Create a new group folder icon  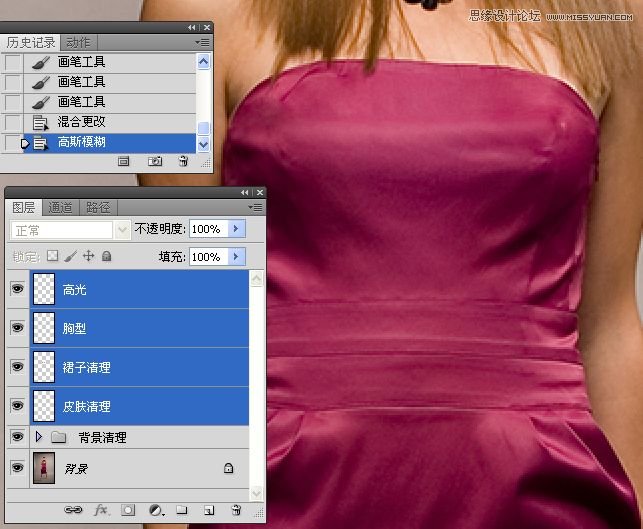click(182, 510)
